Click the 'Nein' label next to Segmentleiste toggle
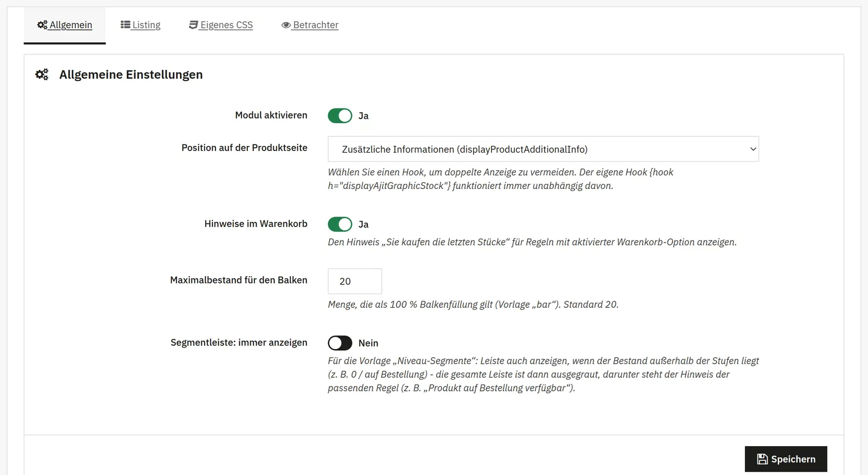 [x=368, y=343]
